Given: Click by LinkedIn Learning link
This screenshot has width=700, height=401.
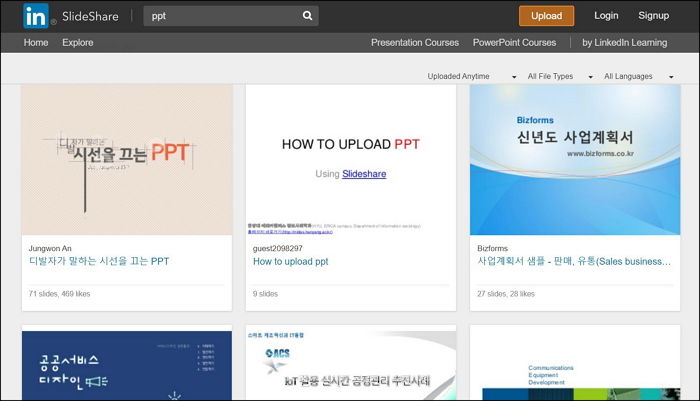Looking at the screenshot, I should pyautogui.click(x=625, y=42).
